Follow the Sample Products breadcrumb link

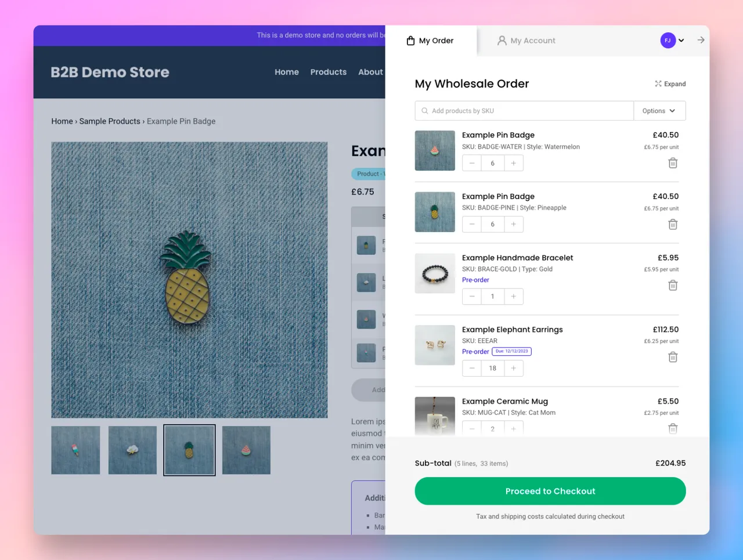110,121
